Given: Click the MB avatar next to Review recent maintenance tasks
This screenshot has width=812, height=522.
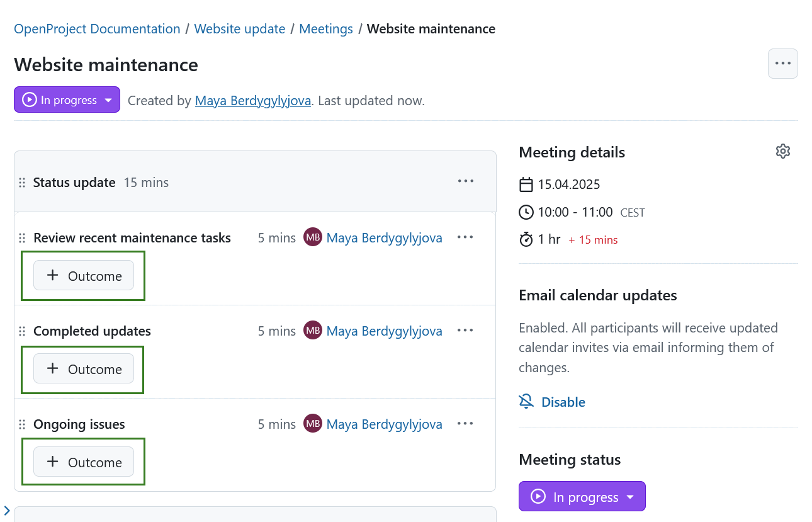Looking at the screenshot, I should coord(313,237).
